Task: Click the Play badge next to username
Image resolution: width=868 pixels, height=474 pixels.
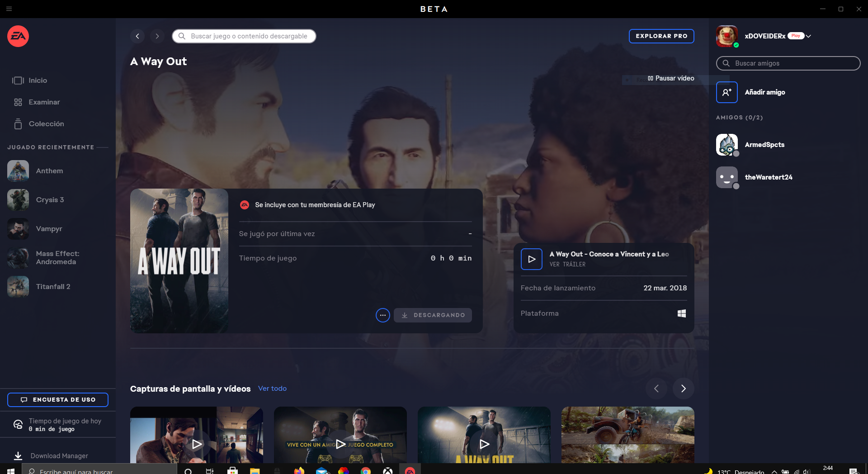Action: (x=796, y=36)
